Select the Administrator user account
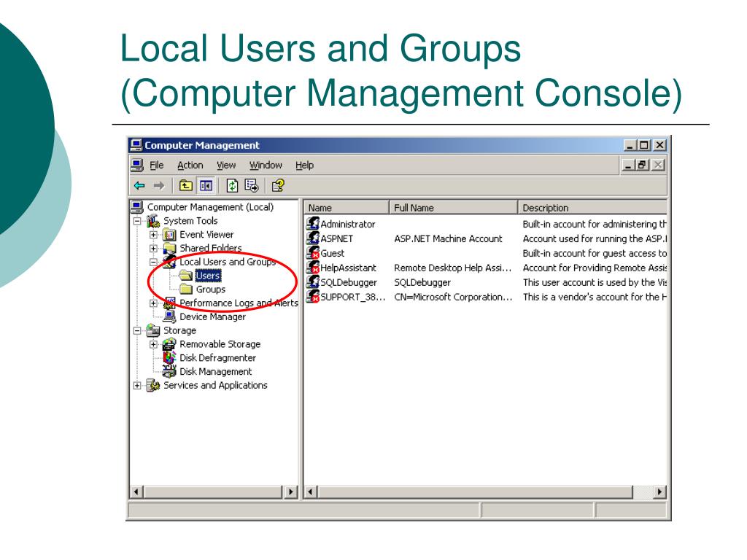Viewport: 747px width, 560px height. tap(347, 225)
